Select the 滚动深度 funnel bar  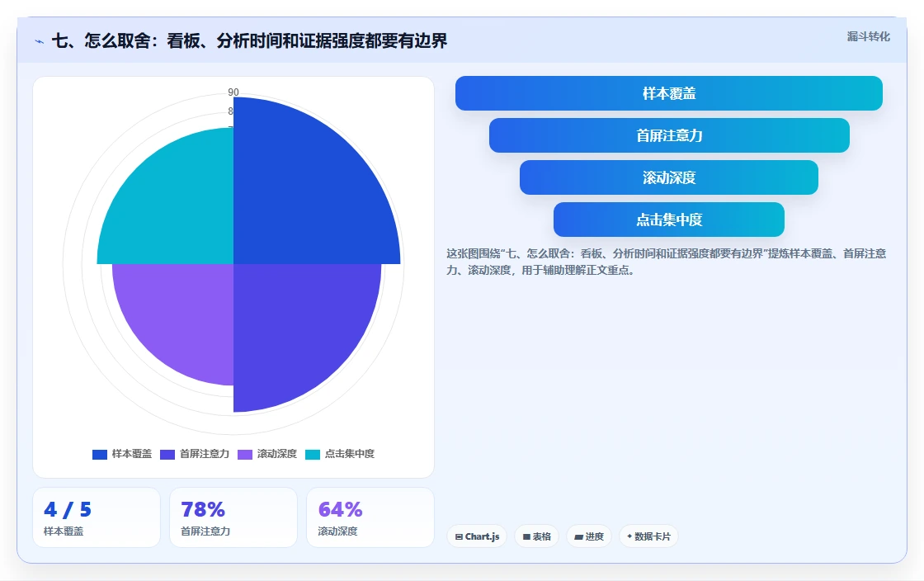coord(669,177)
